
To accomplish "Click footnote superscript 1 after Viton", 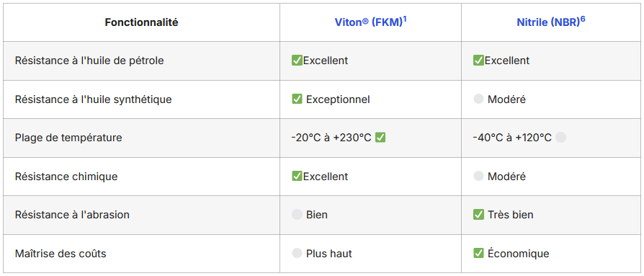I will pyautogui.click(x=405, y=19).
